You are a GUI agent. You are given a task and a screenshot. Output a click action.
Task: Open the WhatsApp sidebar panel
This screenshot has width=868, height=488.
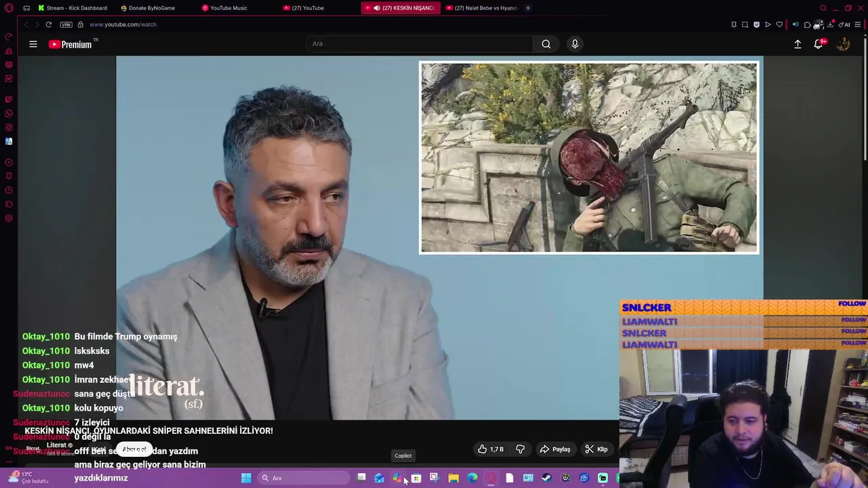click(9, 113)
